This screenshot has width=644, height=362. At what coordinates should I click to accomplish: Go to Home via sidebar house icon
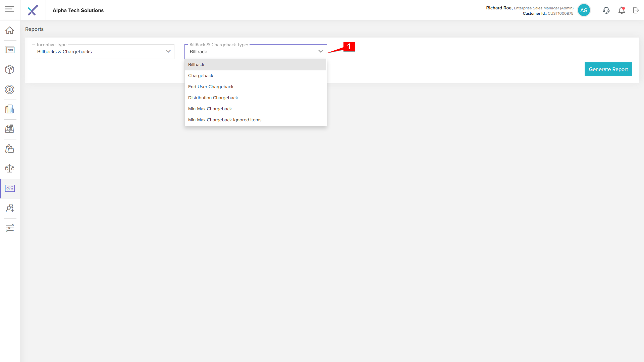pos(10,30)
